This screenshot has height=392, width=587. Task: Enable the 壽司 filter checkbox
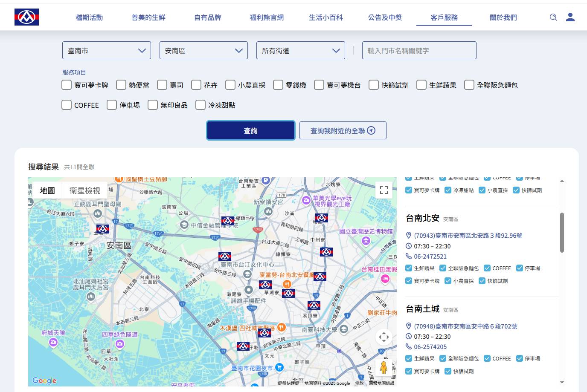click(x=162, y=85)
